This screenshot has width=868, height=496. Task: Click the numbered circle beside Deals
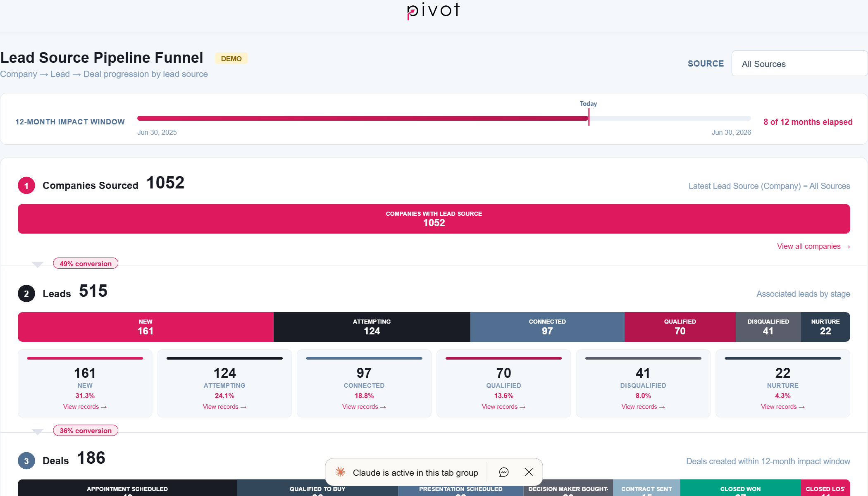26,460
